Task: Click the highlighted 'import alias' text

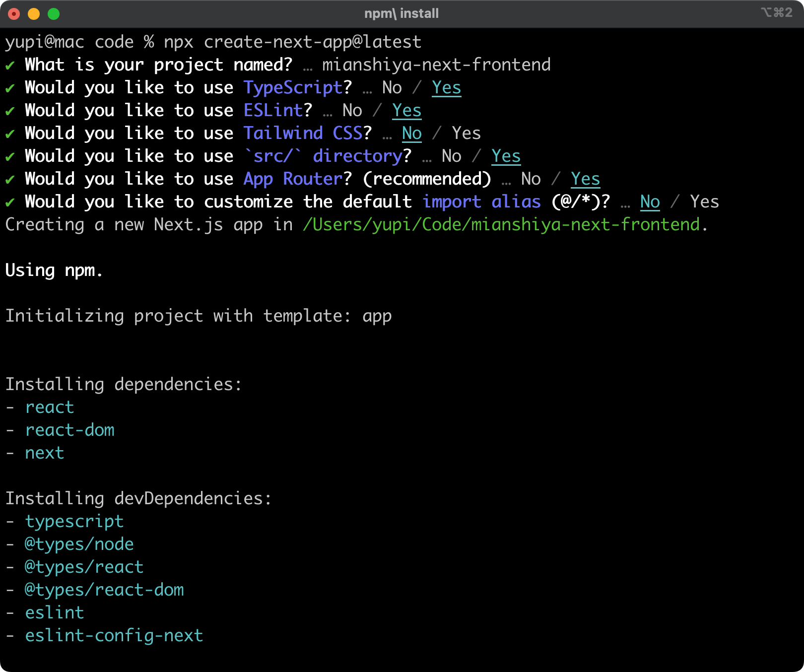Action: 481,202
